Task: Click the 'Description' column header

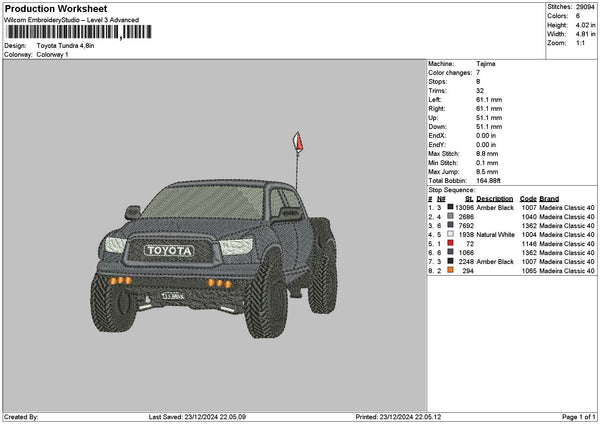Action: (494, 199)
